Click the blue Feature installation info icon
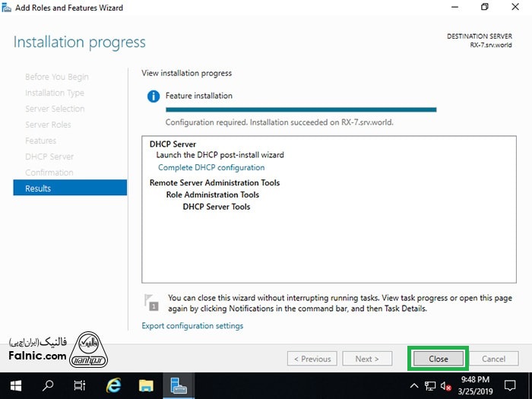This screenshot has height=399, width=532. (154, 97)
